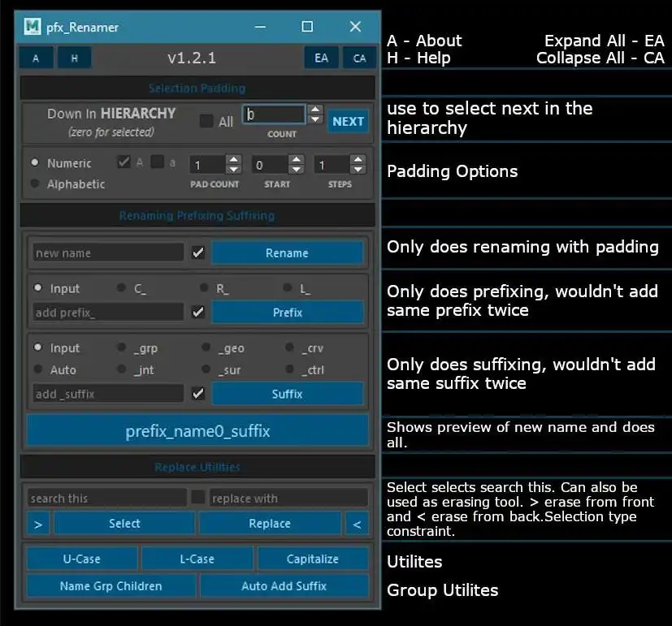Focus the search this text field
The width and height of the screenshot is (672, 626).
tap(107, 498)
